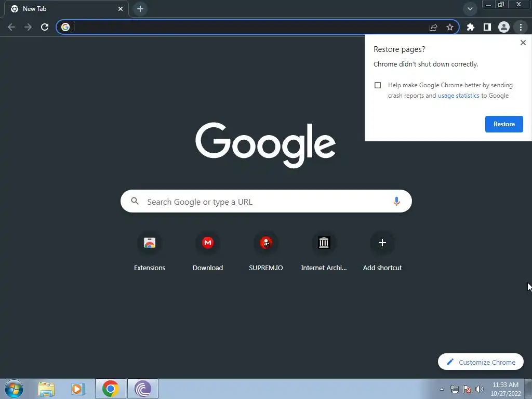Go forward with the forward arrow
Image resolution: width=532 pixels, height=399 pixels.
pos(28,27)
